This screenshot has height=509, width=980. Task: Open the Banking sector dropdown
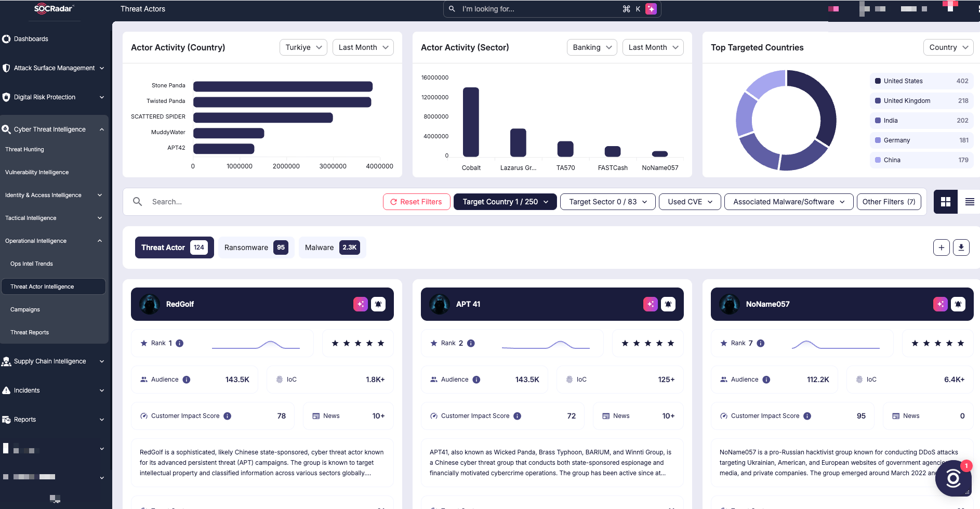(592, 47)
